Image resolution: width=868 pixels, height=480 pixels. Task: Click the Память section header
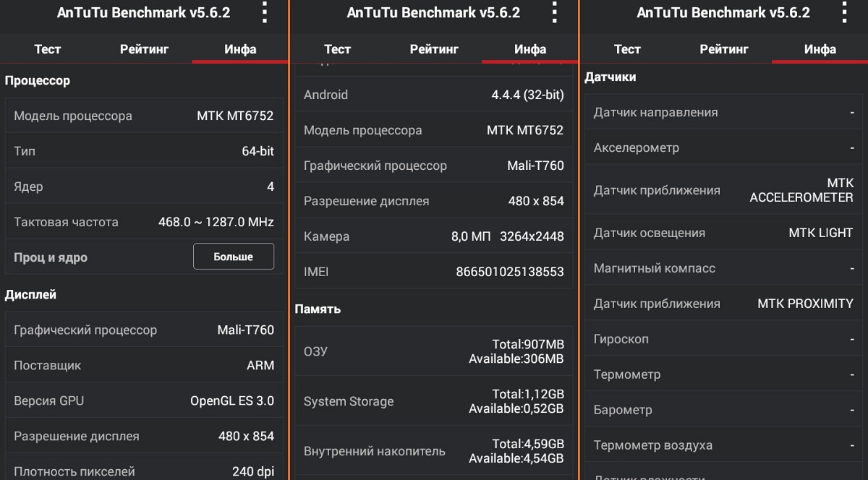pyautogui.click(x=318, y=309)
